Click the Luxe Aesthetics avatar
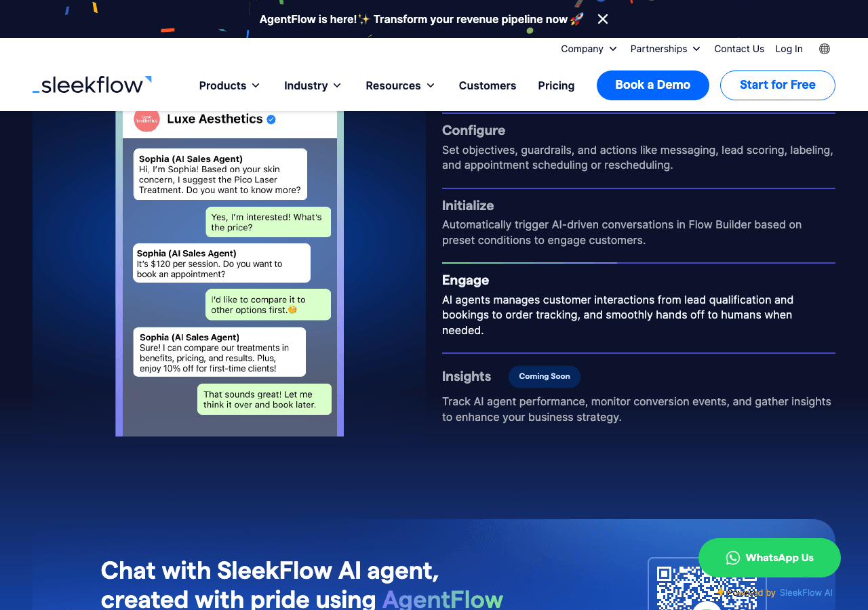The height and width of the screenshot is (610, 868). click(x=146, y=119)
